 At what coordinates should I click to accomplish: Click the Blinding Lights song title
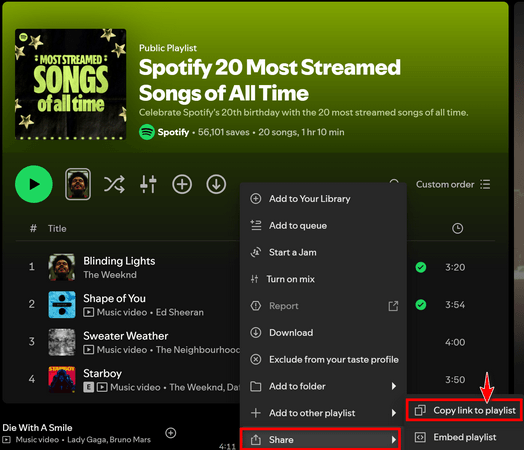click(x=119, y=261)
